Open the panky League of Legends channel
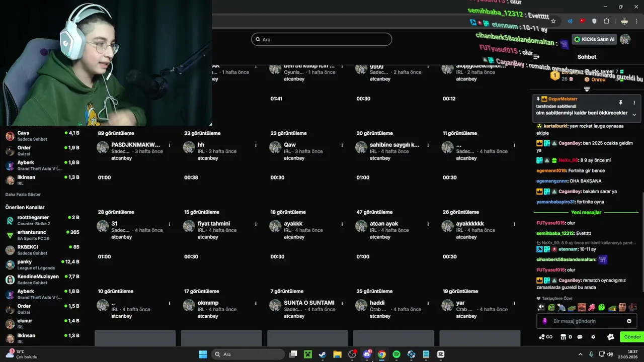The width and height of the screenshot is (644, 362). [x=43, y=264]
